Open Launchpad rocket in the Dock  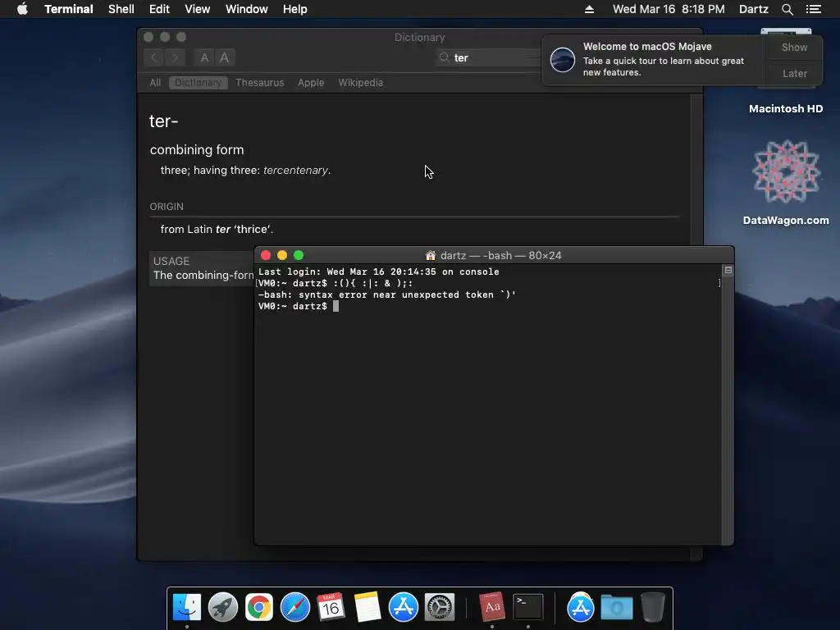(223, 607)
